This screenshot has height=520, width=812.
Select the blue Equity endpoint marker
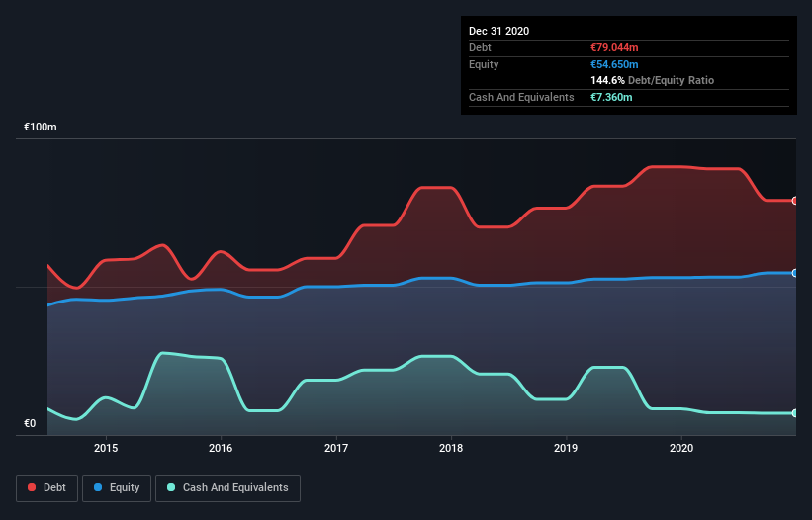coord(795,273)
